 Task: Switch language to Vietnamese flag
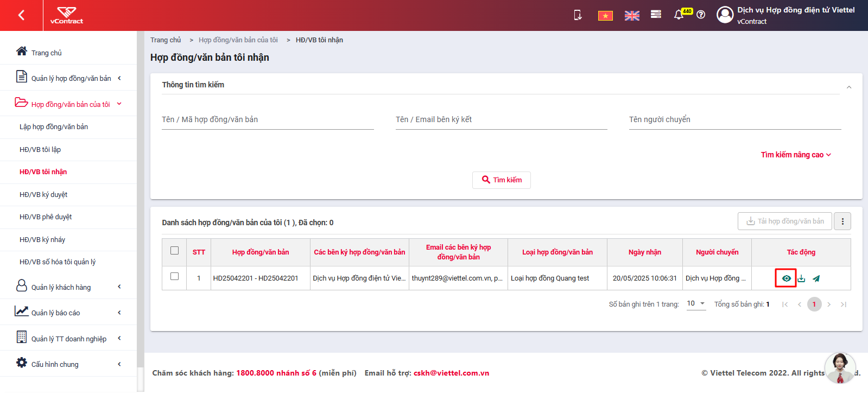click(605, 16)
